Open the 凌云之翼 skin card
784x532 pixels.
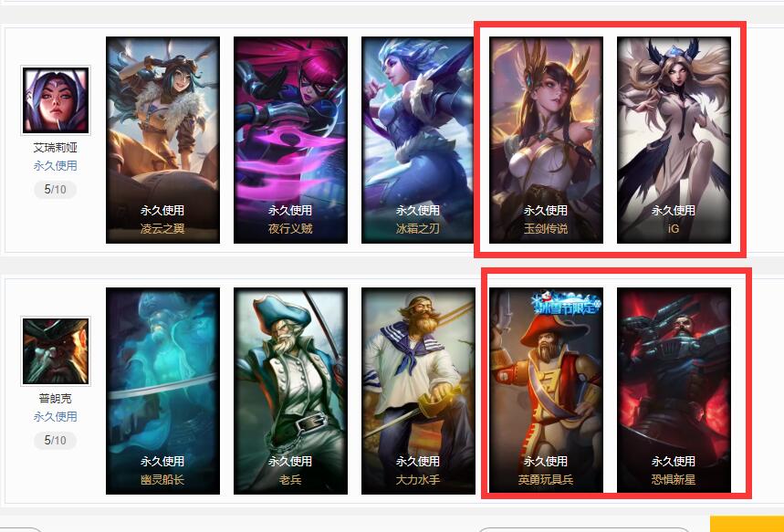[162, 140]
